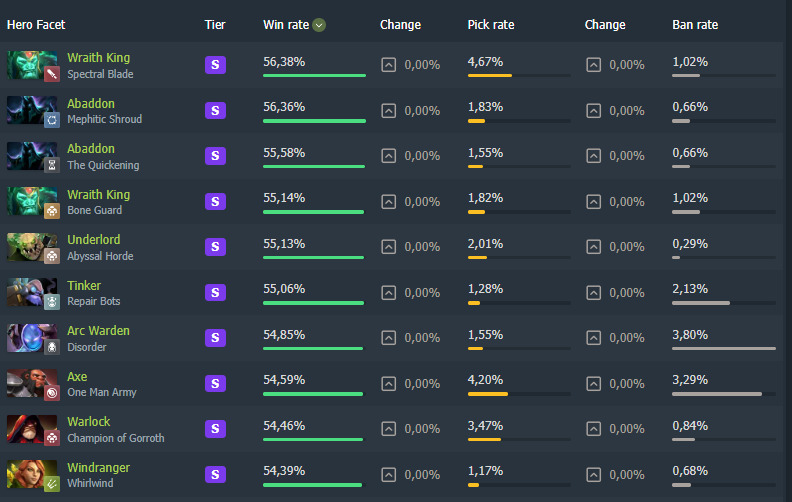Click the pick rate change arrow for Warlock
This screenshot has height=502, width=792.
click(x=594, y=429)
